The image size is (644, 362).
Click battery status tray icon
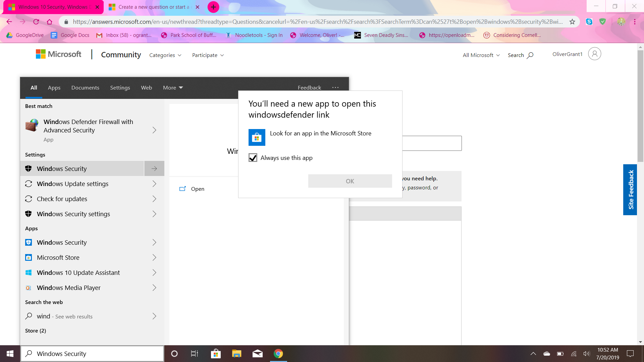click(560, 354)
